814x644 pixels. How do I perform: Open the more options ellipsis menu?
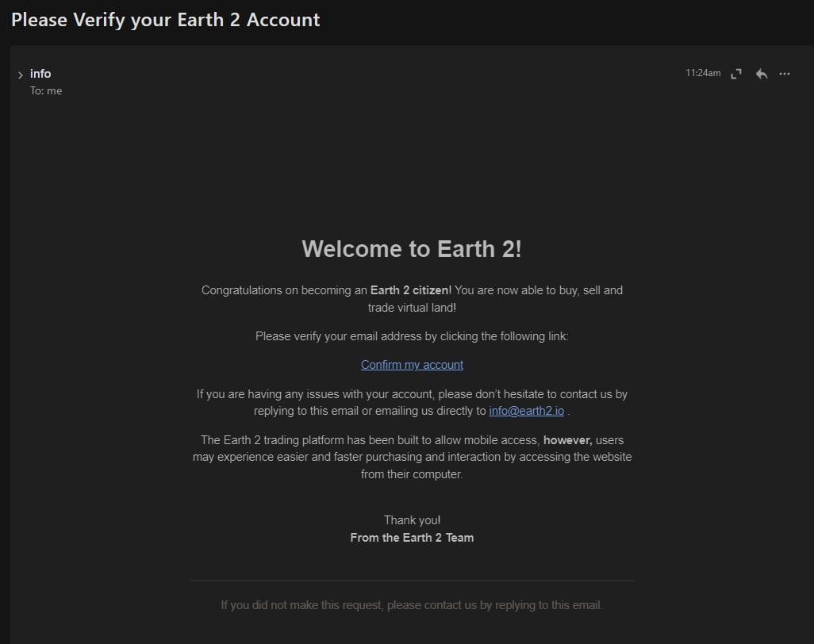tap(785, 74)
